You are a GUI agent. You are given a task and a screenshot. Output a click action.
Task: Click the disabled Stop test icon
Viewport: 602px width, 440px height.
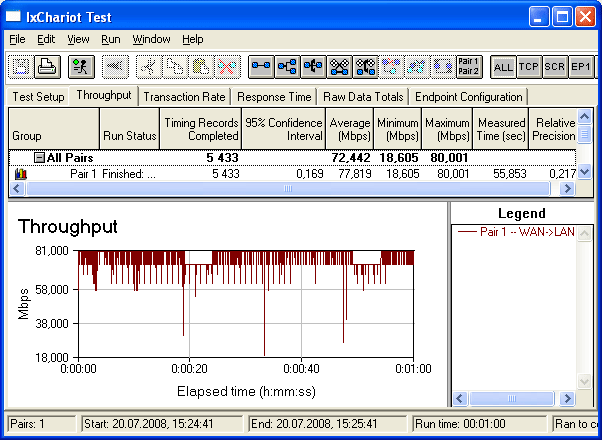pyautogui.click(x=115, y=67)
